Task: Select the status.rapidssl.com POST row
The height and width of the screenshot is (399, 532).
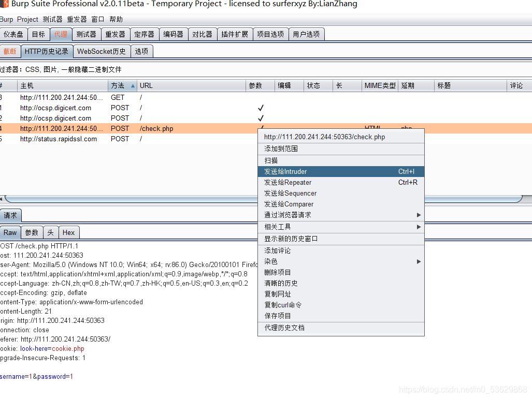Action: pos(266,139)
